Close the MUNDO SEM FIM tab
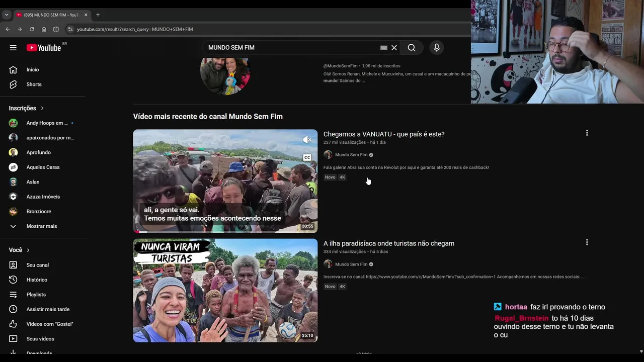 coord(86,15)
